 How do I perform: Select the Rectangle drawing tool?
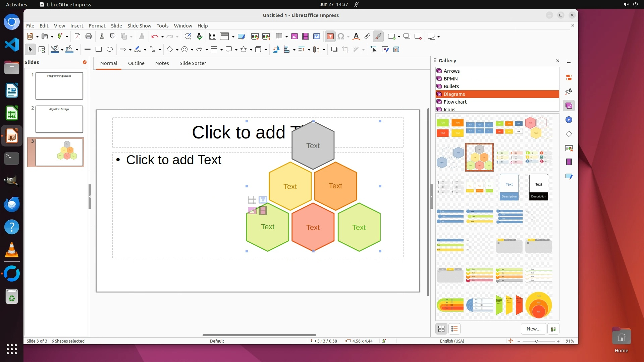99,50
